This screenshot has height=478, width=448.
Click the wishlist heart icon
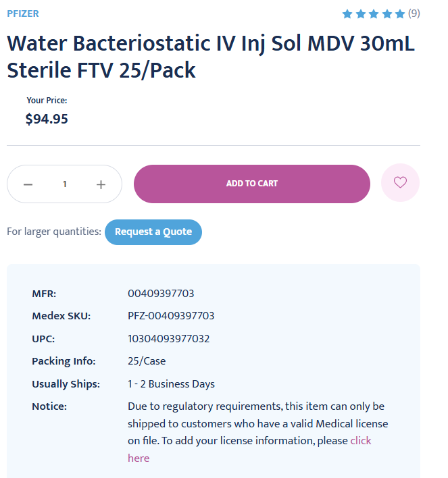400,182
